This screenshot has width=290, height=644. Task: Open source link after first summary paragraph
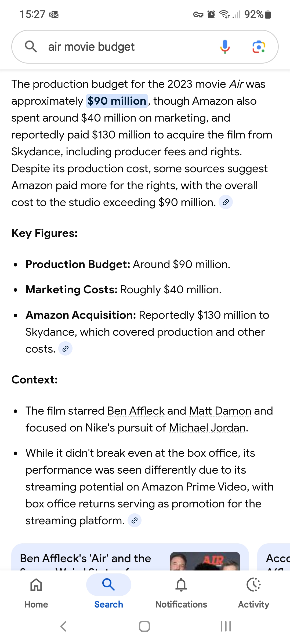226,202
